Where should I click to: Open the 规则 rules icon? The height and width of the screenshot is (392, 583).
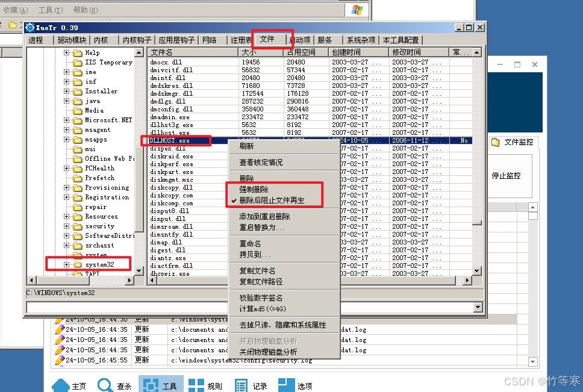197,385
